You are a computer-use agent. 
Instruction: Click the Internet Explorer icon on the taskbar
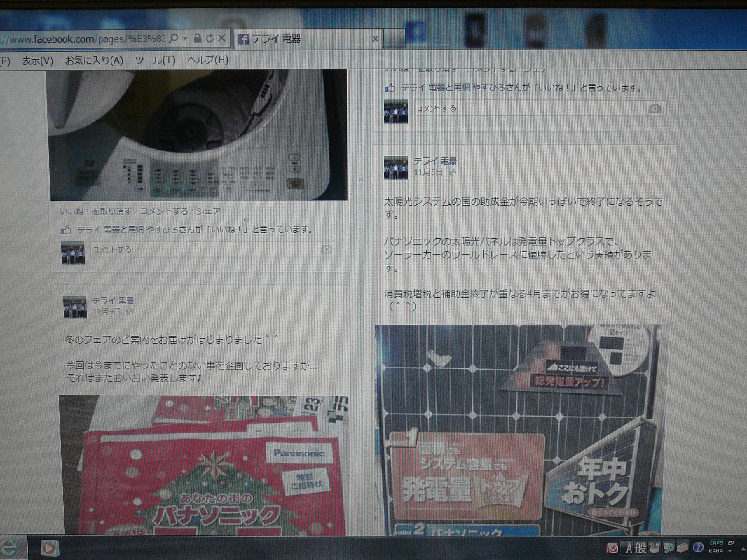(10, 548)
